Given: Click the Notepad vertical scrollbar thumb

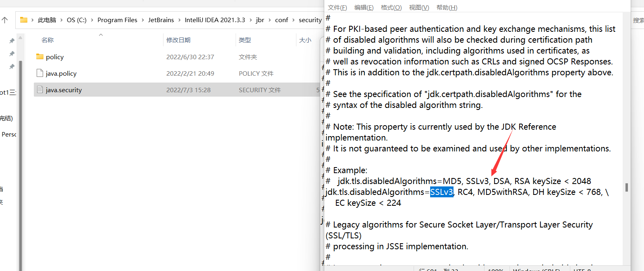Looking at the screenshot, I should [626, 187].
